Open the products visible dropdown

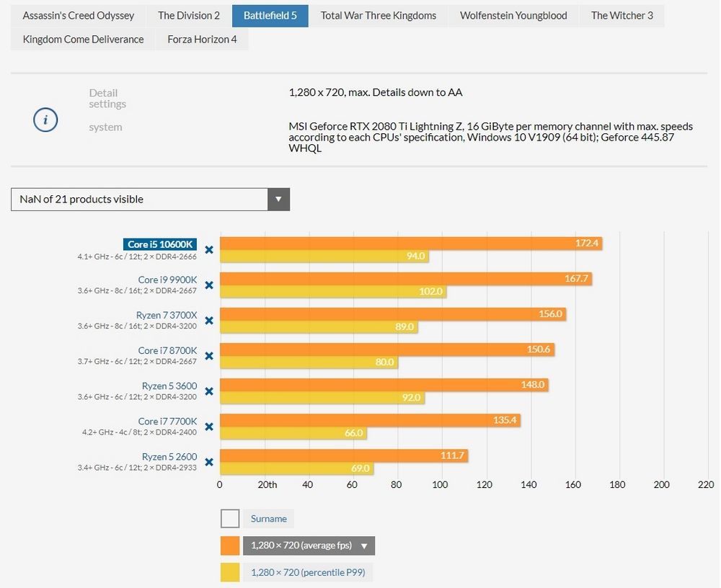(150, 200)
